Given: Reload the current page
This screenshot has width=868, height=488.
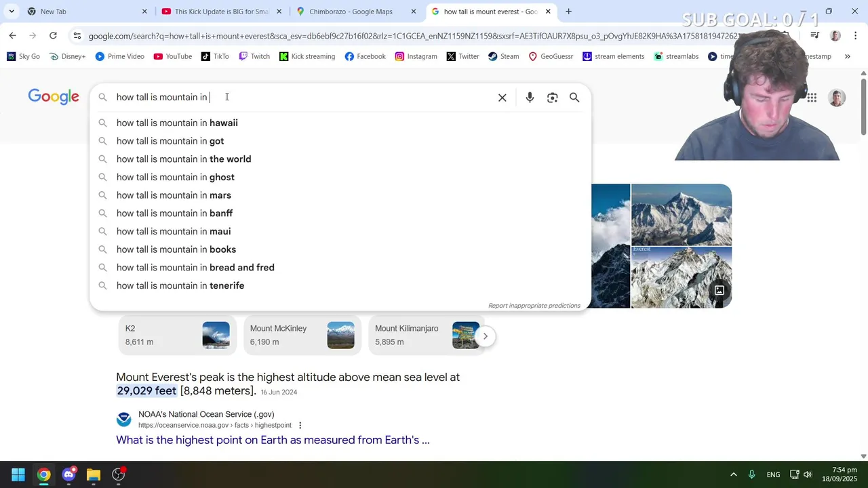Looking at the screenshot, I should (x=53, y=35).
